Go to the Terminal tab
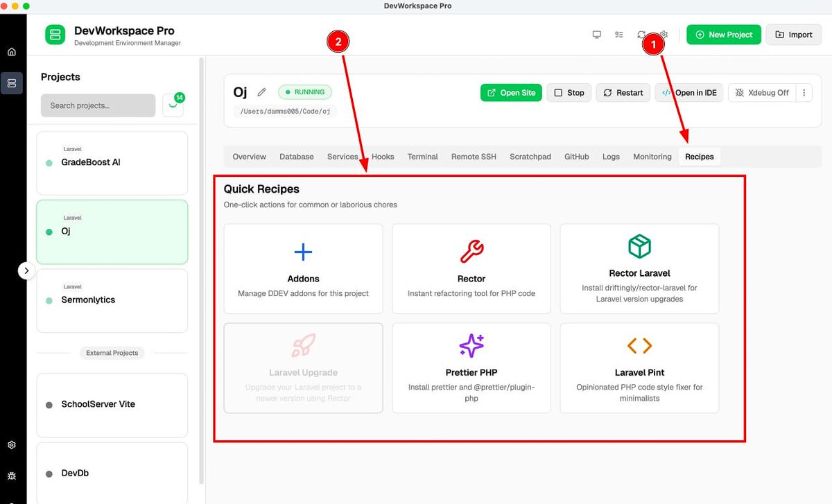 [x=423, y=157]
